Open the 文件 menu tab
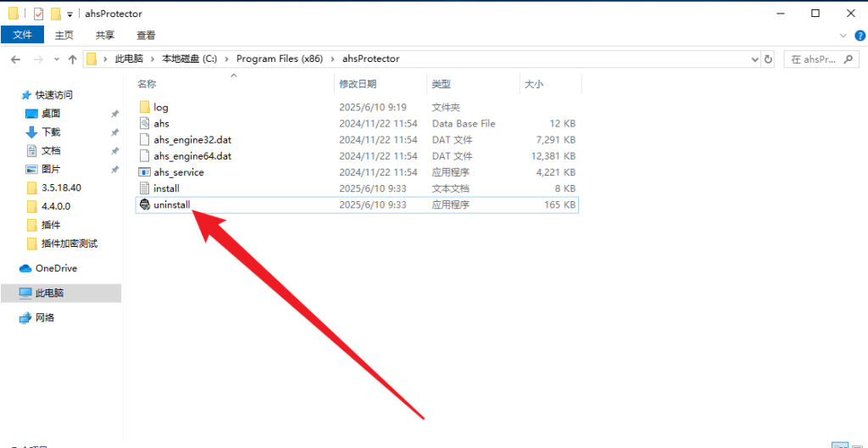The width and height of the screenshot is (868, 448). click(x=23, y=35)
